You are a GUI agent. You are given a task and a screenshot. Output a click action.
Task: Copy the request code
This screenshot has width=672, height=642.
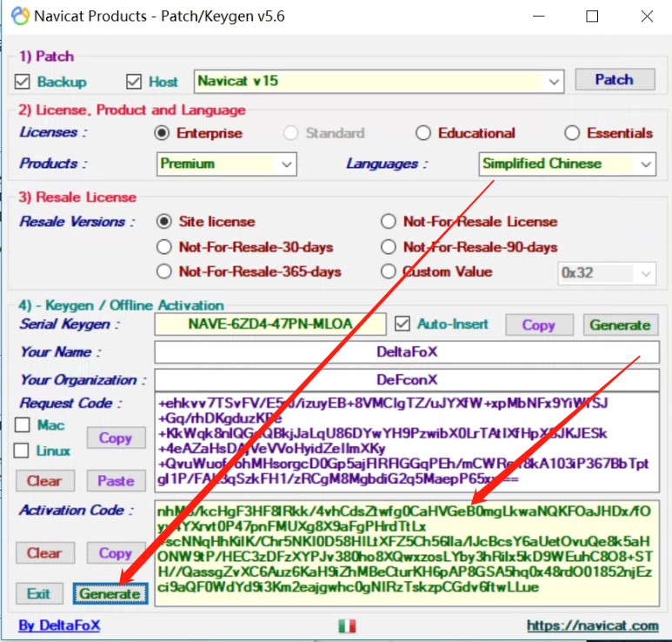tap(116, 438)
